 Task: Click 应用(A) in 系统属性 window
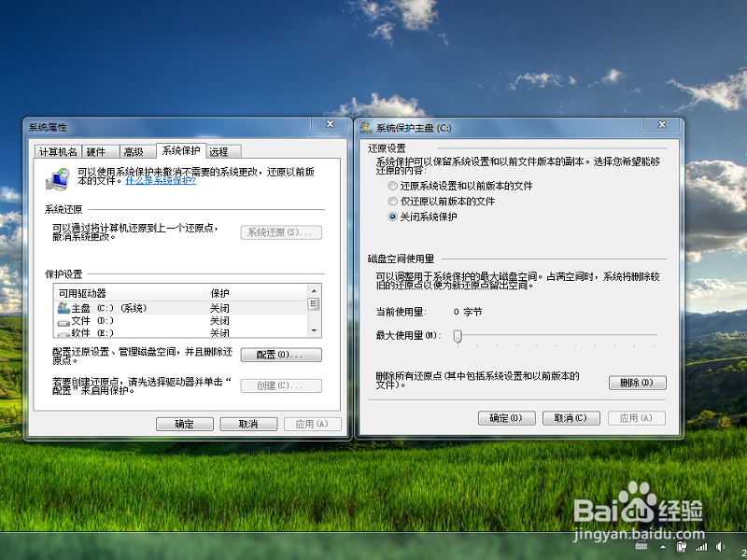coord(313,424)
